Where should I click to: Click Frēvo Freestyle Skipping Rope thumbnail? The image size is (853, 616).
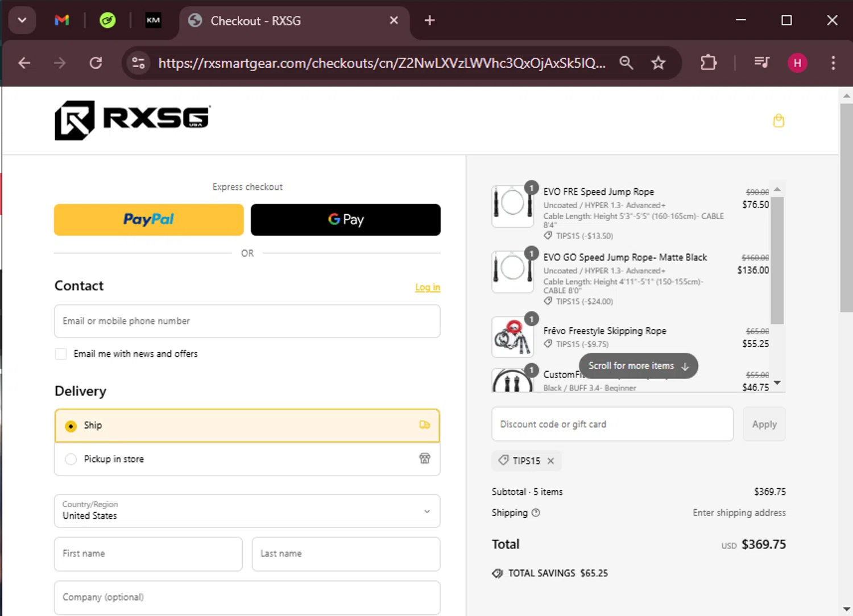coord(512,337)
